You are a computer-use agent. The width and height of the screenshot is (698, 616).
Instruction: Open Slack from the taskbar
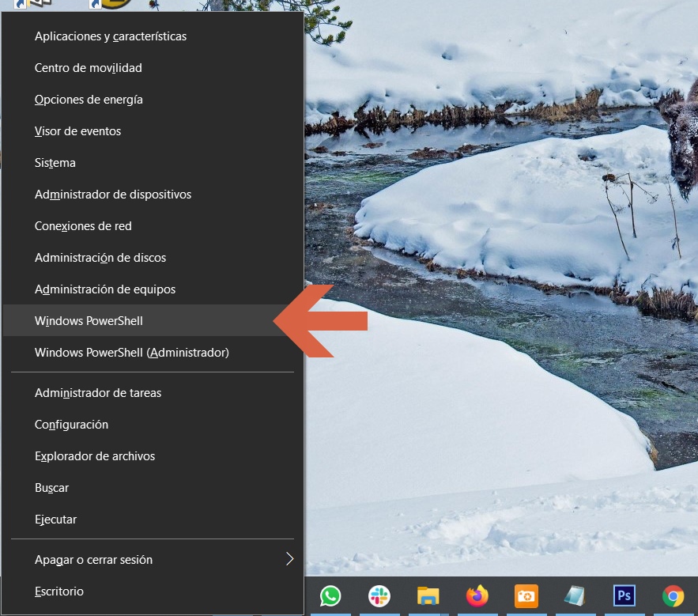(x=379, y=596)
